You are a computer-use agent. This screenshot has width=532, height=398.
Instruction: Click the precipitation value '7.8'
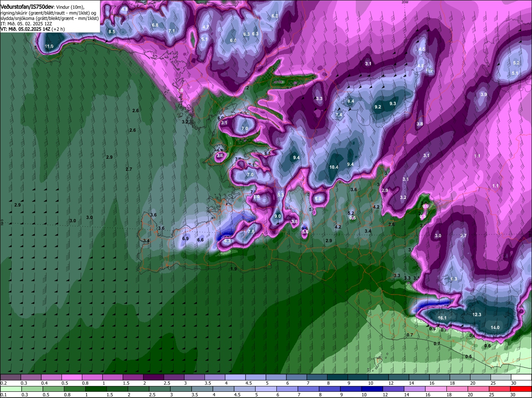tap(251, 231)
